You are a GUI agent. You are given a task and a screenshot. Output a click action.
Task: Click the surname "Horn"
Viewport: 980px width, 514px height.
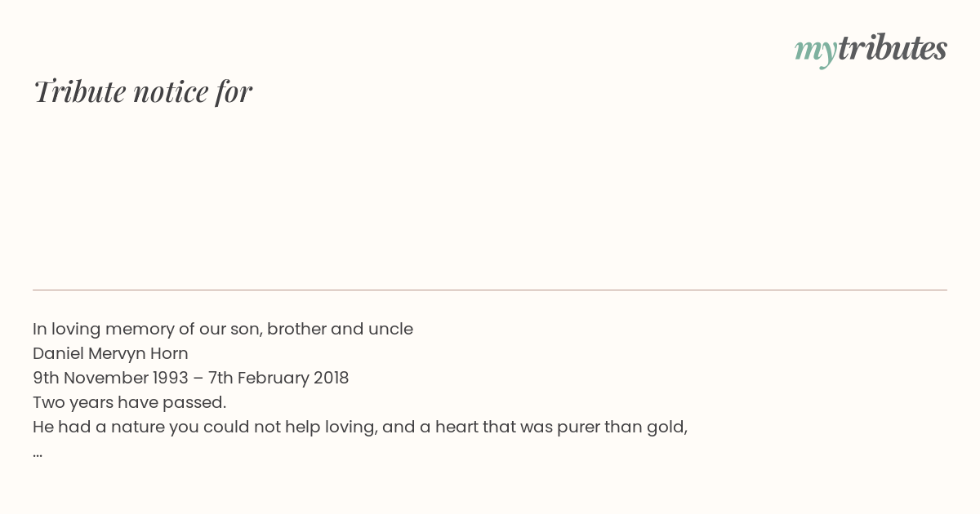coord(168,354)
